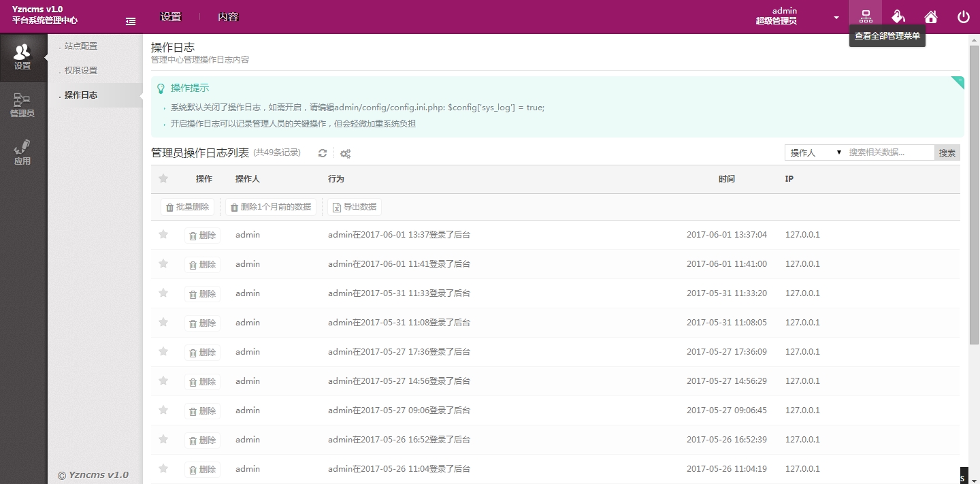Toggle star for the 2017-05-31 11:08 log row
This screenshot has width=980, height=484.
pyautogui.click(x=163, y=323)
